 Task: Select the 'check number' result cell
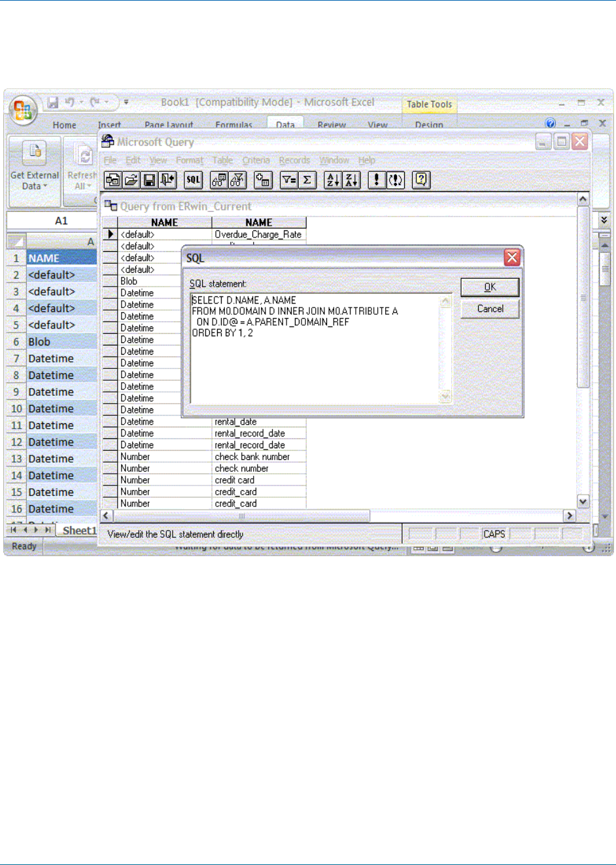click(259, 468)
